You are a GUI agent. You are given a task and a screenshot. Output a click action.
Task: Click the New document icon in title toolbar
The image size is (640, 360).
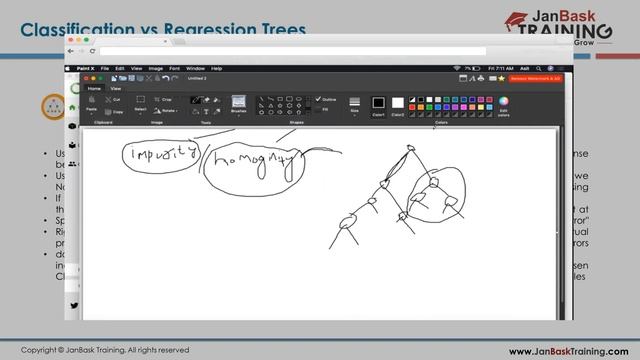pyautogui.click(x=114, y=78)
